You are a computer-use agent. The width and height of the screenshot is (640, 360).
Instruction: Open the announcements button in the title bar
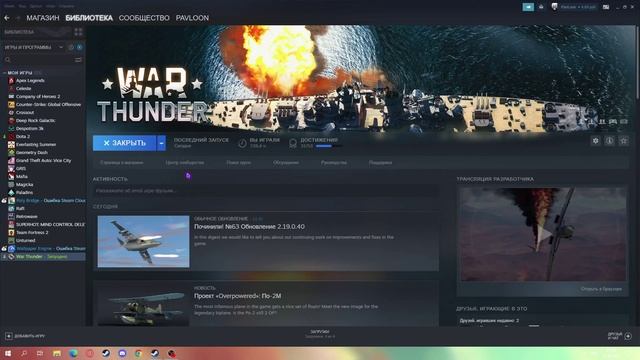(x=528, y=7)
